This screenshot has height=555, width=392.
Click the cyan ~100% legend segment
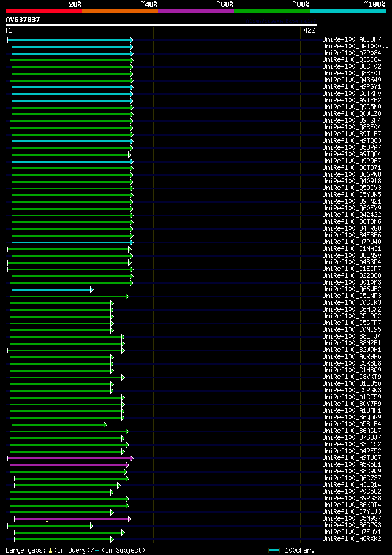(348, 11)
